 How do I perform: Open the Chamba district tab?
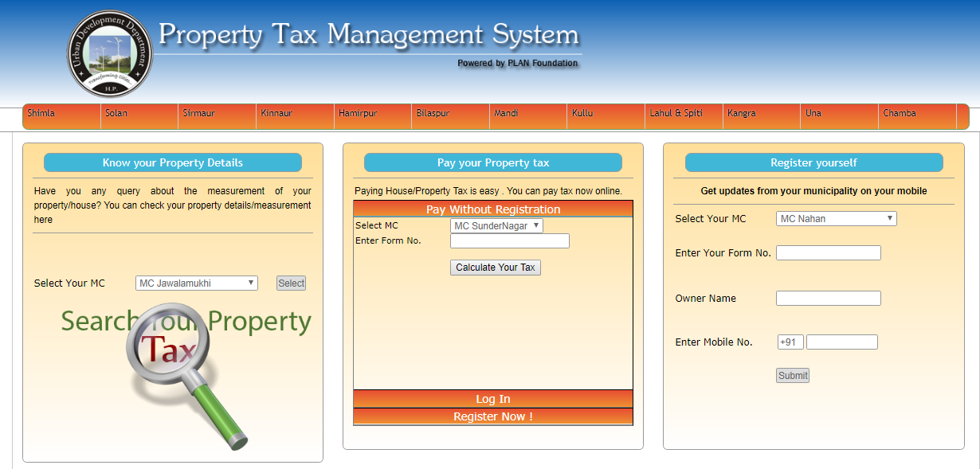(916, 116)
